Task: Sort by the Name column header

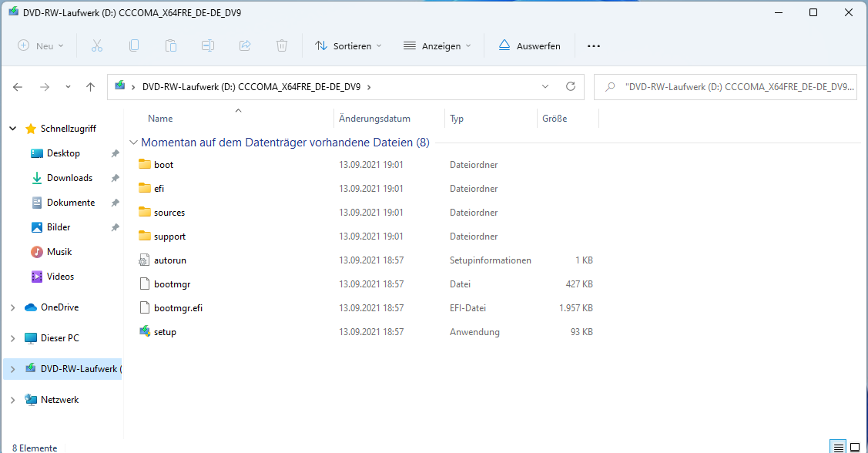Action: [160, 119]
